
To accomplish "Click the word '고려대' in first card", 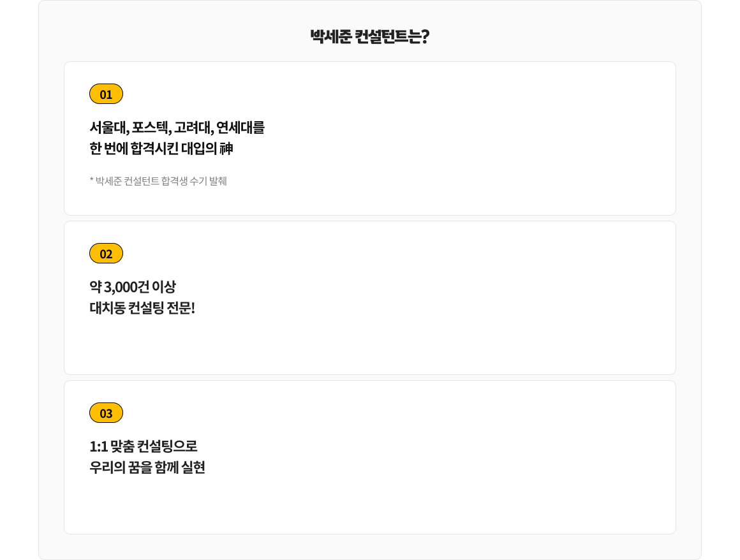I will [193, 128].
